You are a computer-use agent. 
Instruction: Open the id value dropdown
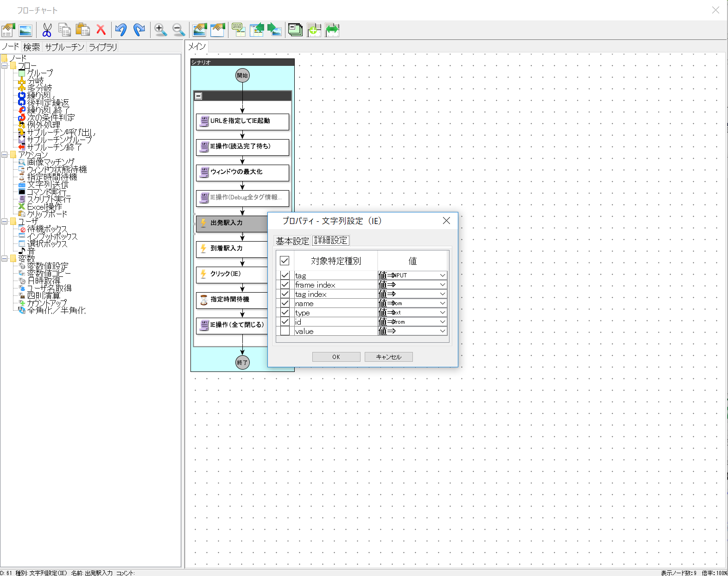(x=443, y=322)
